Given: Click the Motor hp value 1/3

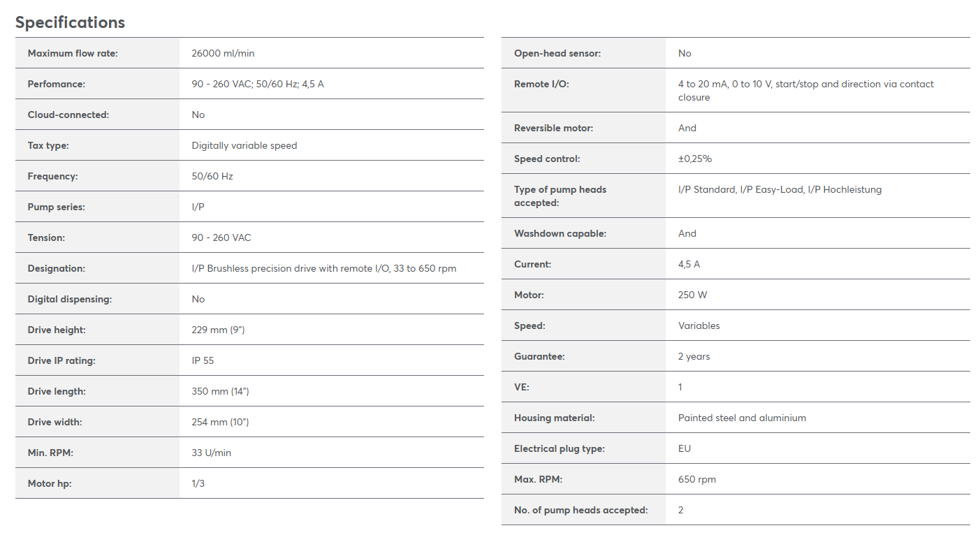Looking at the screenshot, I should click(198, 483).
